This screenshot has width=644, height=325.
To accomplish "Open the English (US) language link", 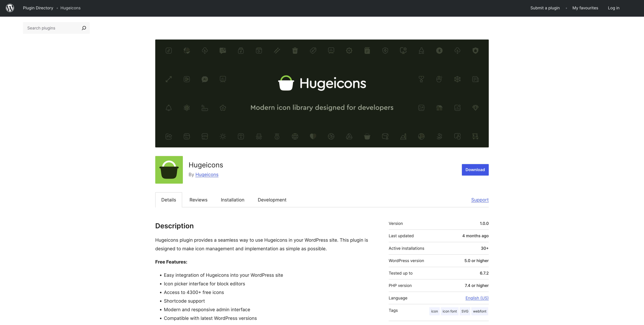I will click(x=477, y=298).
